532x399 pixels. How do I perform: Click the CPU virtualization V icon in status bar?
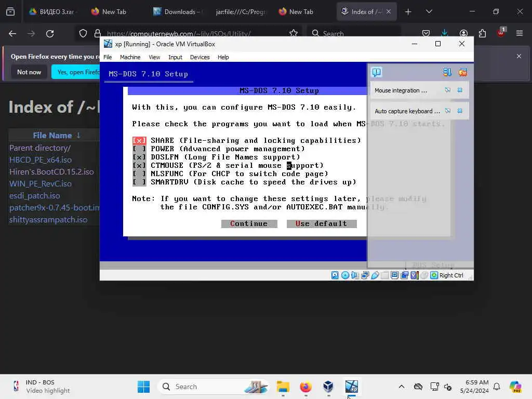point(414,275)
